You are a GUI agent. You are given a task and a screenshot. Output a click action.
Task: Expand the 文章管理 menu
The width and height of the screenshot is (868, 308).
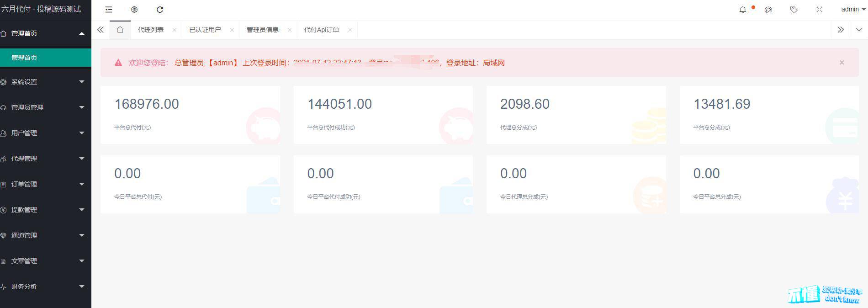click(46, 261)
